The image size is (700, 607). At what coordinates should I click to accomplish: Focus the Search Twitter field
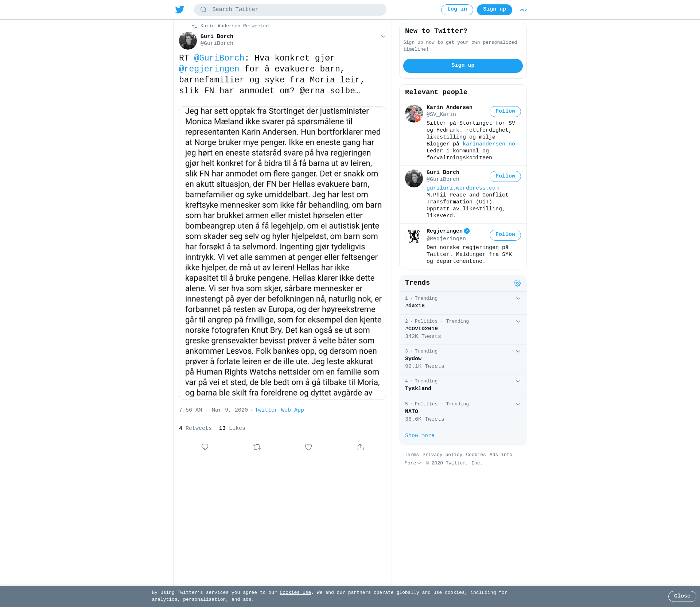pos(290,10)
